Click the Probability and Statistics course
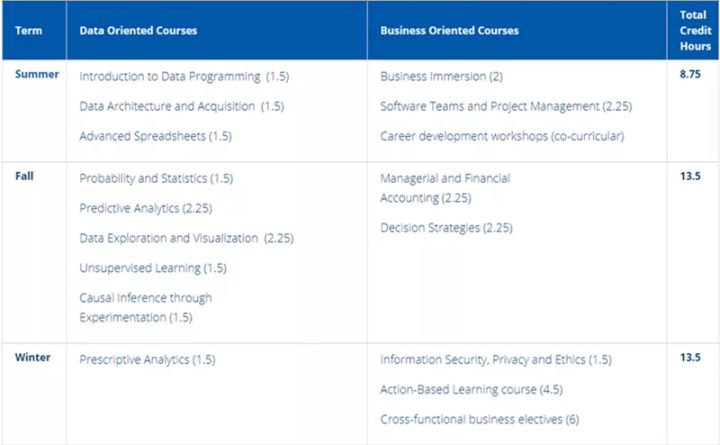This screenshot has width=720, height=445. pos(156,178)
